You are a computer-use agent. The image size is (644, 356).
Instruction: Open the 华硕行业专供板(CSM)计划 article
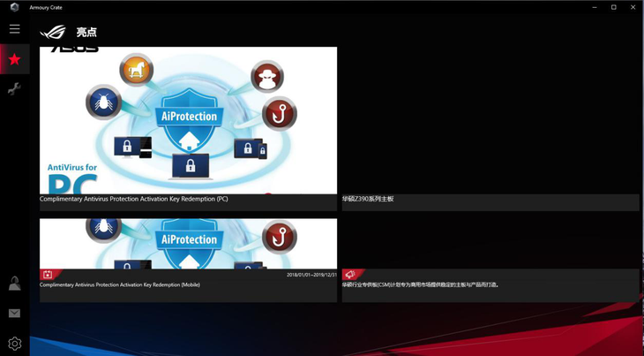pos(421,284)
